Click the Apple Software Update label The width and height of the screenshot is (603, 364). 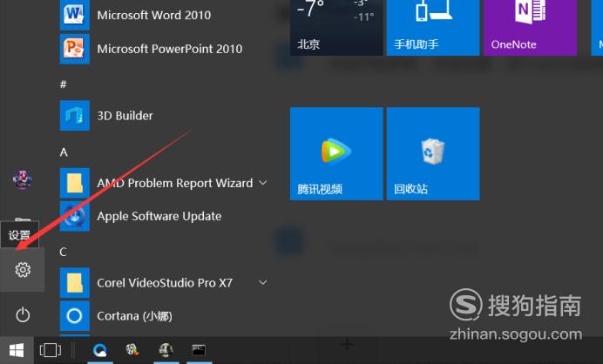[159, 217]
